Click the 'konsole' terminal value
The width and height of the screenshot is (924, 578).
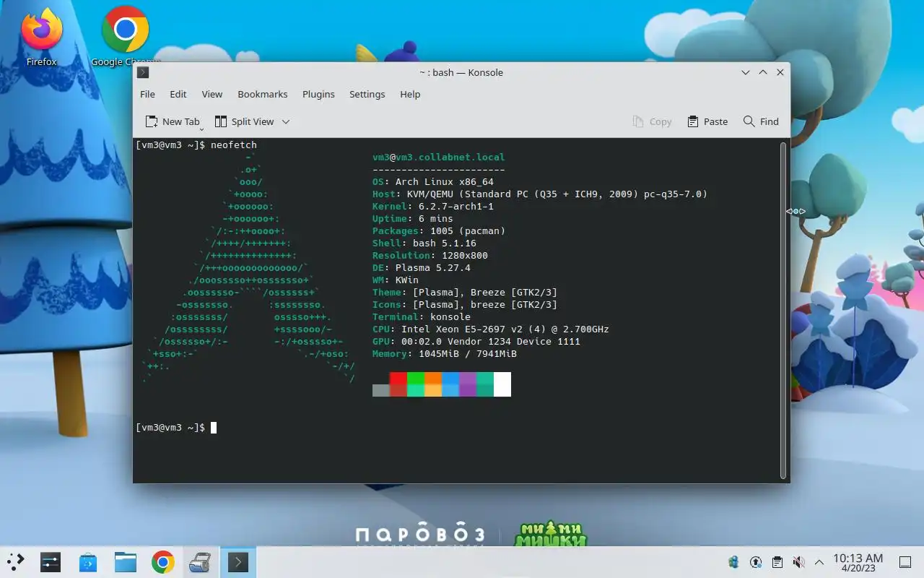click(450, 317)
